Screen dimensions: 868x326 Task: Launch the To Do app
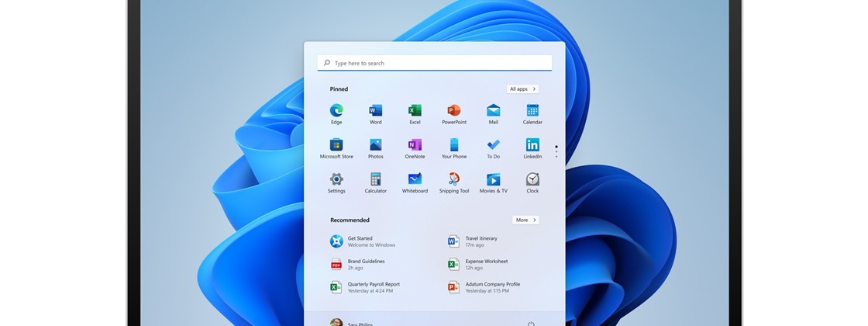[x=493, y=148]
